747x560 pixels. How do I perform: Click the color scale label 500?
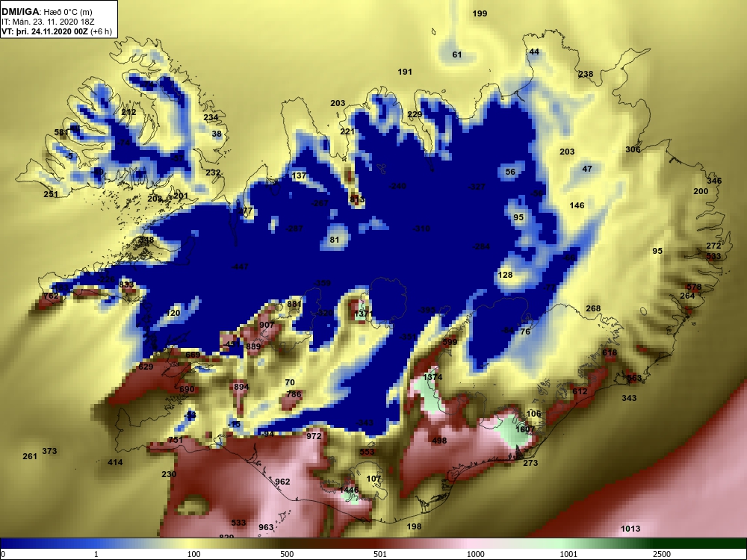[x=287, y=554]
